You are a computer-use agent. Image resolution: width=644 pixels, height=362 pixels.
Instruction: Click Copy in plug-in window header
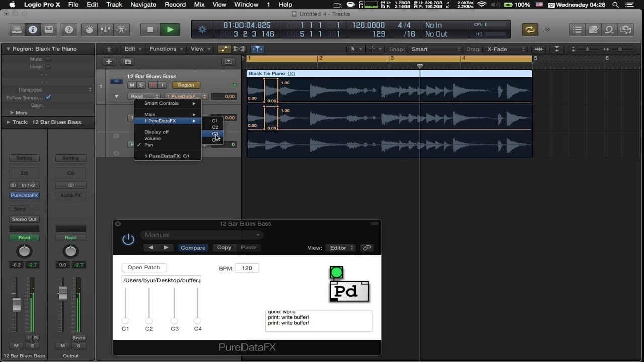pos(224,248)
